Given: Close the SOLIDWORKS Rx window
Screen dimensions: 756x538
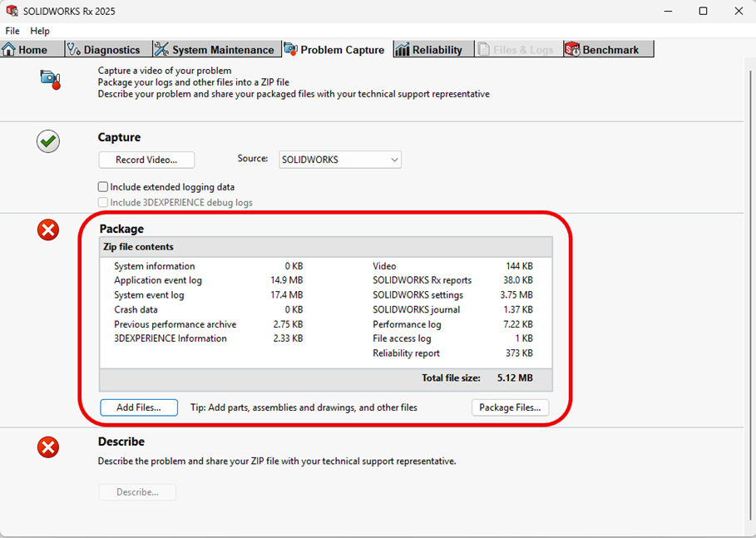Looking at the screenshot, I should tap(739, 11).
